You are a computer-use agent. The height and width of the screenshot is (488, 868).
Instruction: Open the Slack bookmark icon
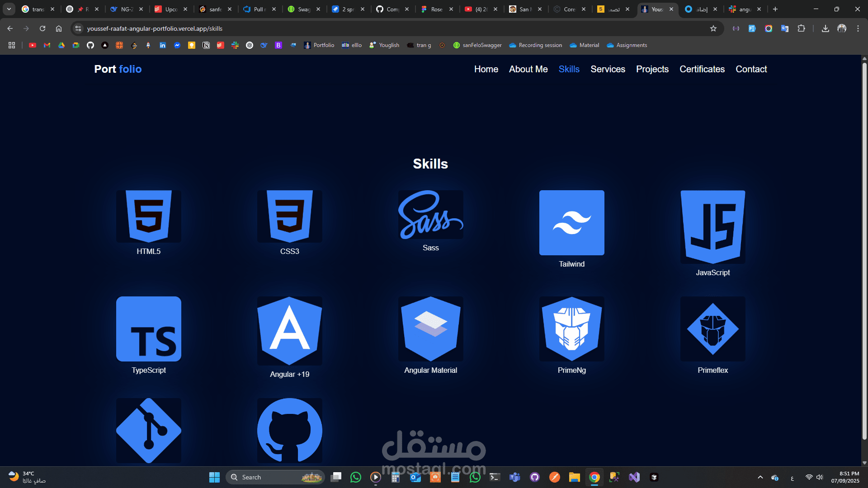point(235,45)
